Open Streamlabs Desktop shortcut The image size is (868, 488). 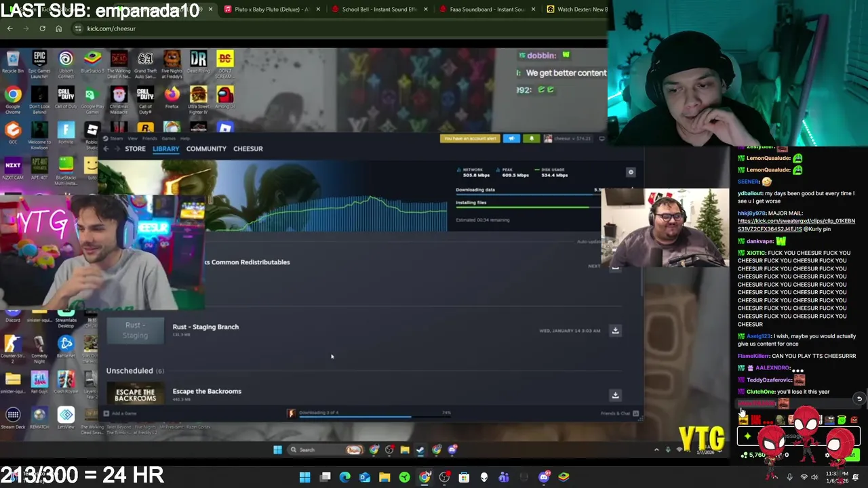click(66, 319)
